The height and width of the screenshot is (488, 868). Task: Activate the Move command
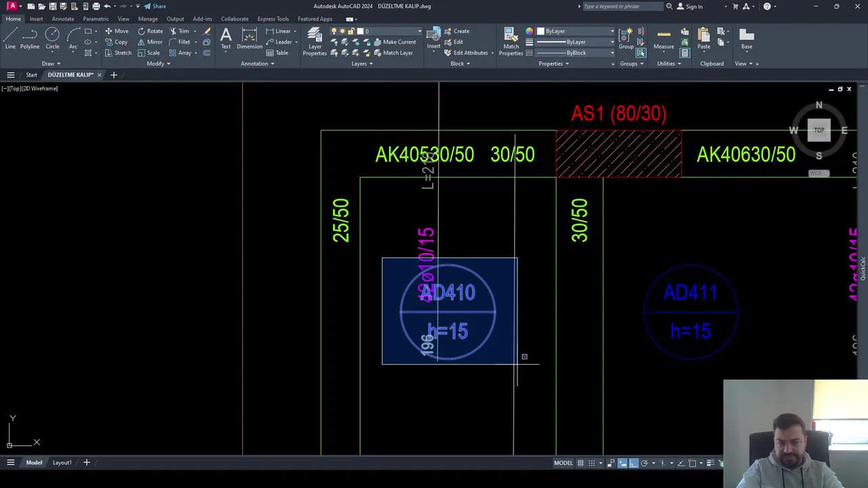pyautogui.click(x=117, y=31)
